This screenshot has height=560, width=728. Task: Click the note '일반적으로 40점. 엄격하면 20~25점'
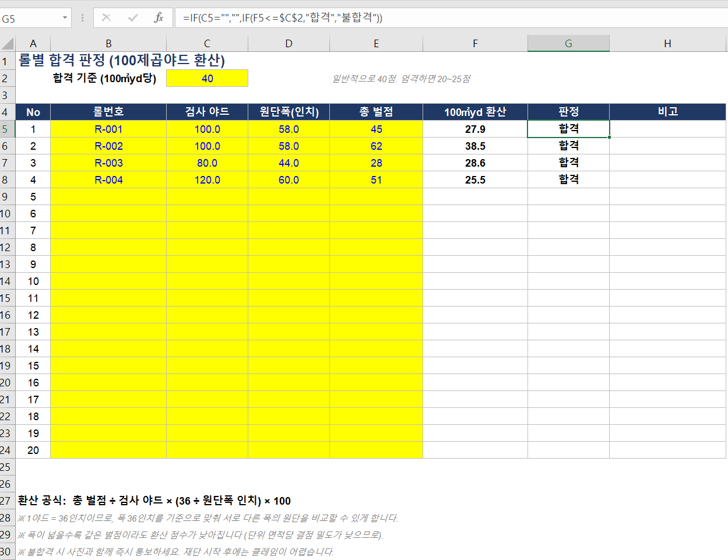401,79
